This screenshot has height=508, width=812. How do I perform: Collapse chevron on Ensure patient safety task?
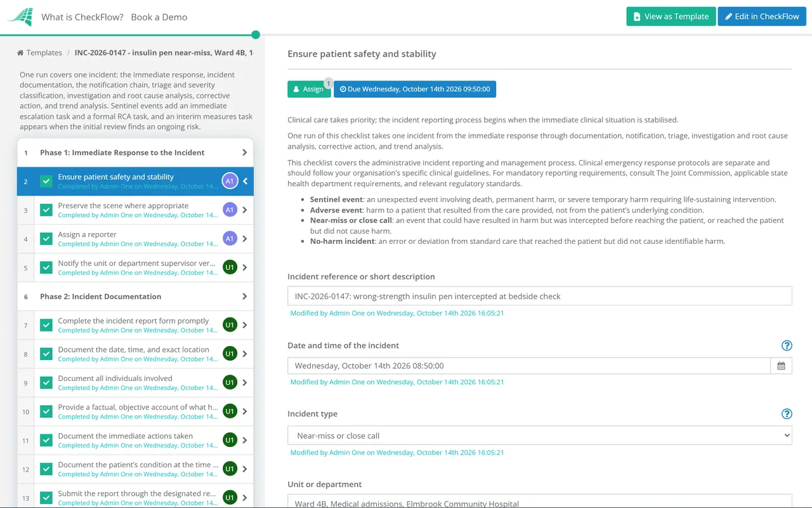click(245, 182)
